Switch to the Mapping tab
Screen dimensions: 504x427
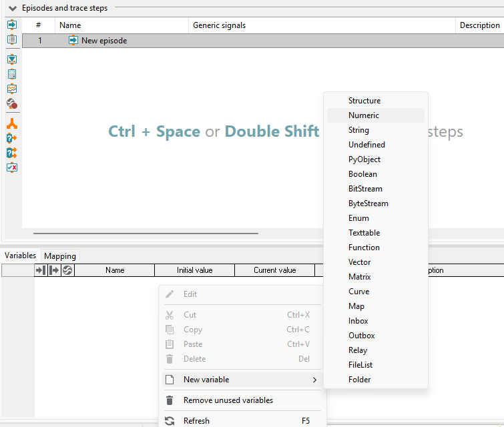[60, 256]
